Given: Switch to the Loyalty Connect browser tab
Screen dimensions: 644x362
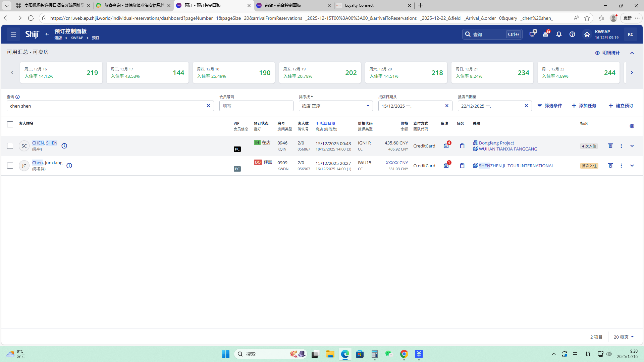Looking at the screenshot, I should pos(372,5).
